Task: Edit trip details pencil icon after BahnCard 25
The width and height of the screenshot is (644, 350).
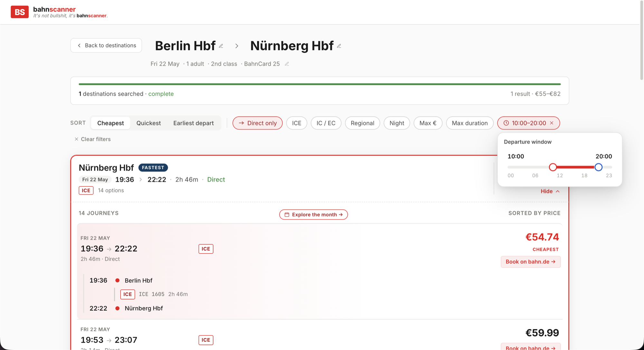Action: coord(287,64)
